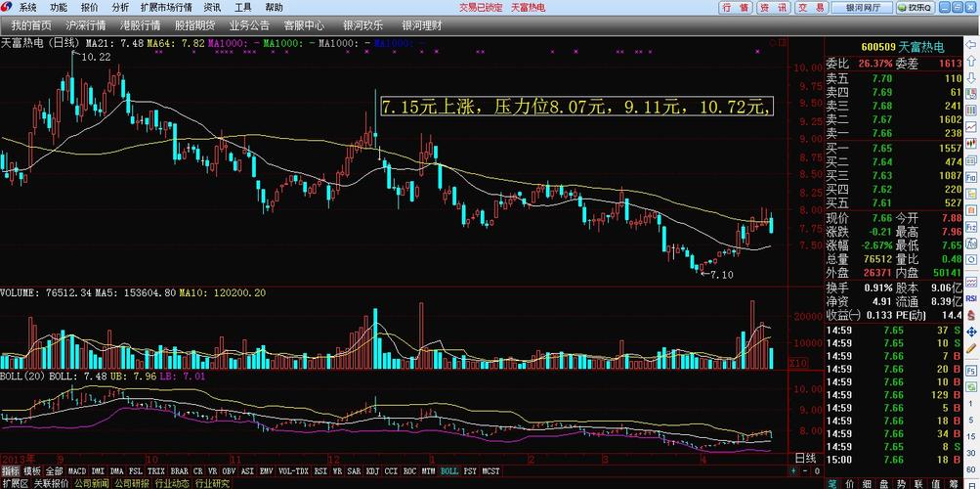Select the KDJ indicator tab

(x=372, y=470)
